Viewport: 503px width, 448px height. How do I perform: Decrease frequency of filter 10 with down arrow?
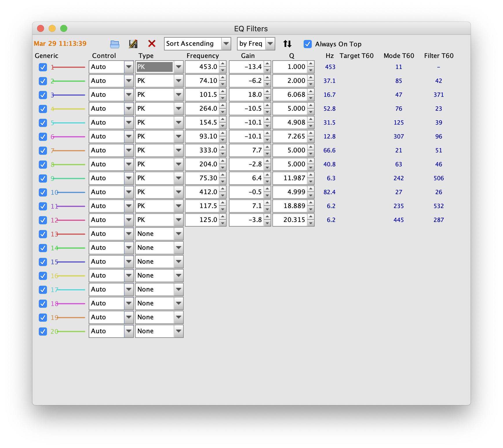pyautogui.click(x=223, y=195)
